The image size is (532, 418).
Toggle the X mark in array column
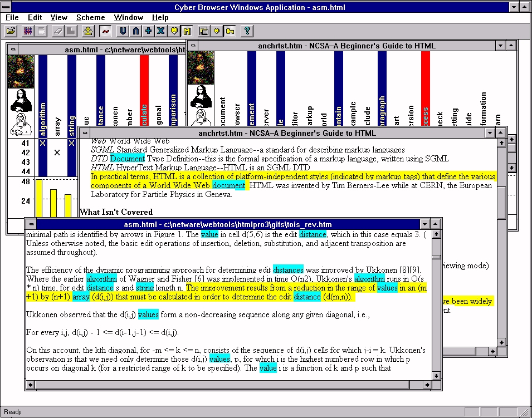click(57, 153)
